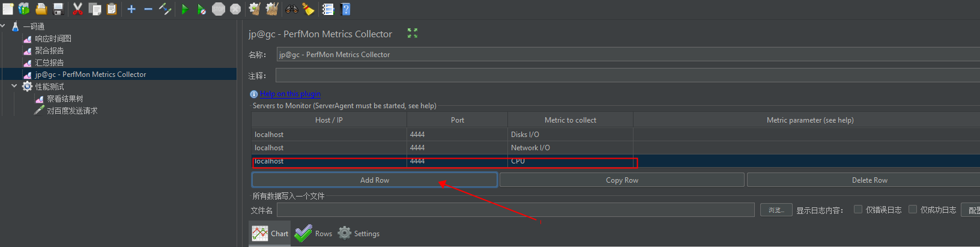Click the Add Row button

click(x=374, y=180)
